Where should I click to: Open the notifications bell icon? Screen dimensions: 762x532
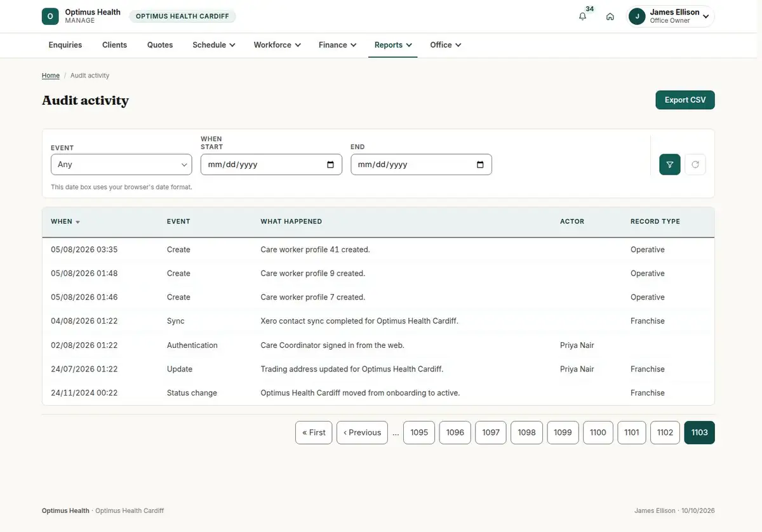pos(582,17)
